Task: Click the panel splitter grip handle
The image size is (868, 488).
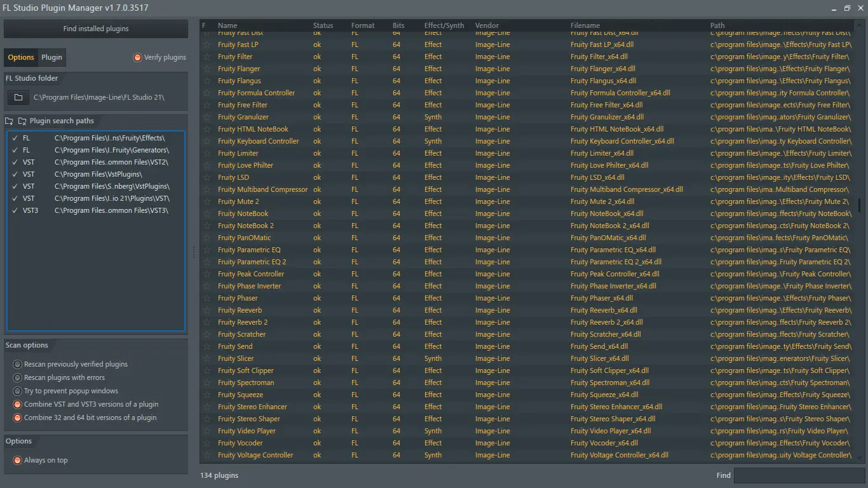Action: point(194,252)
